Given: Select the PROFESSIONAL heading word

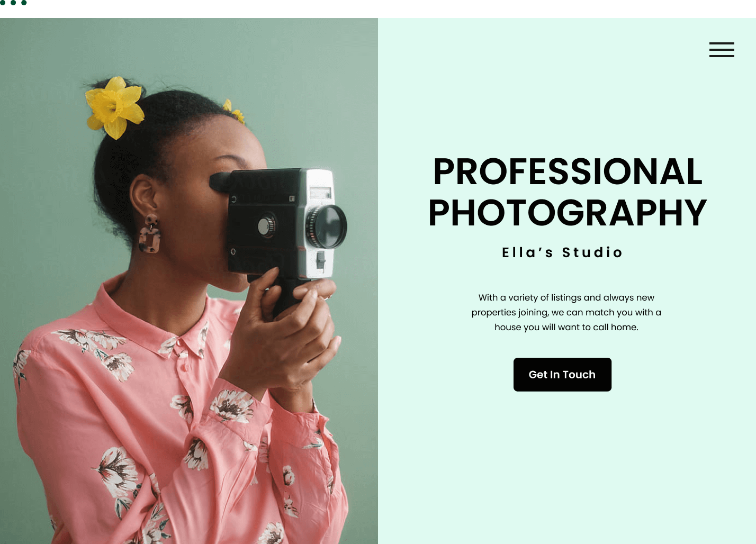Looking at the screenshot, I should [x=568, y=171].
